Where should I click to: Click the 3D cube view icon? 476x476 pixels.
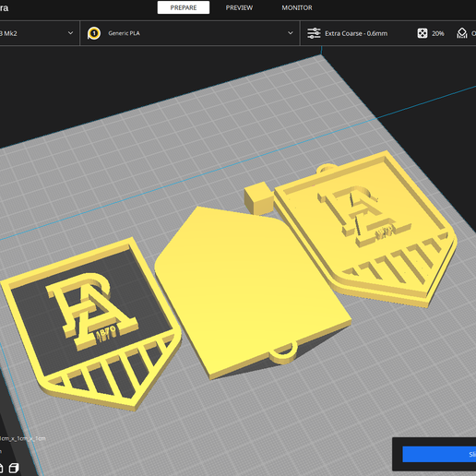click(14, 469)
